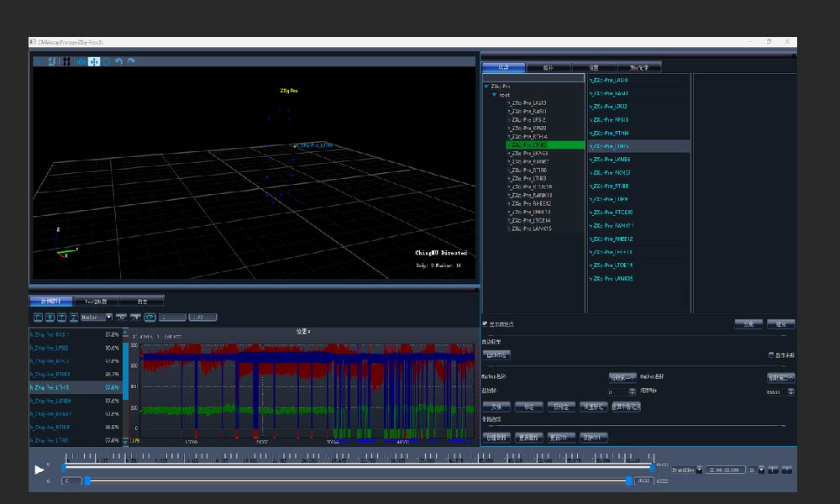Click the lower timeline range slider track
The width and height of the screenshot is (840, 504).
pos(357,480)
